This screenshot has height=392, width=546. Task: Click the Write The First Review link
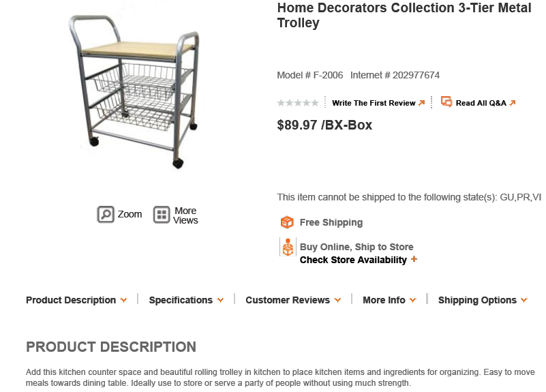(x=374, y=103)
